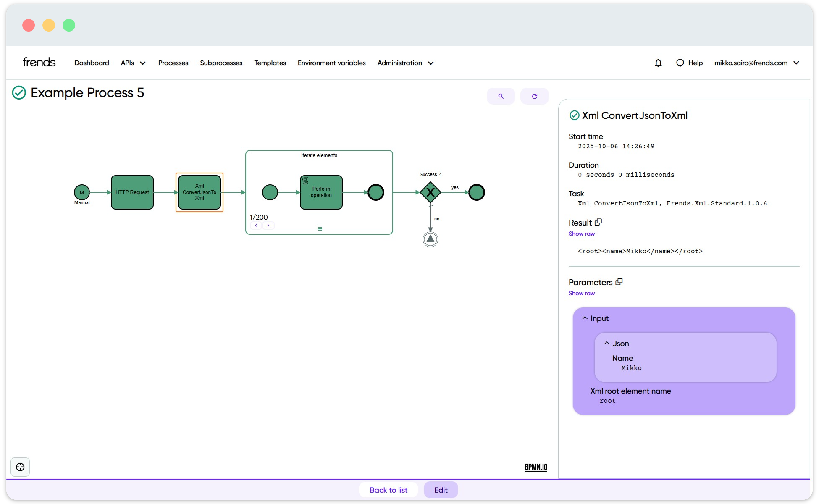
Task: Click the BPMN.io logo
Action: pyautogui.click(x=536, y=467)
